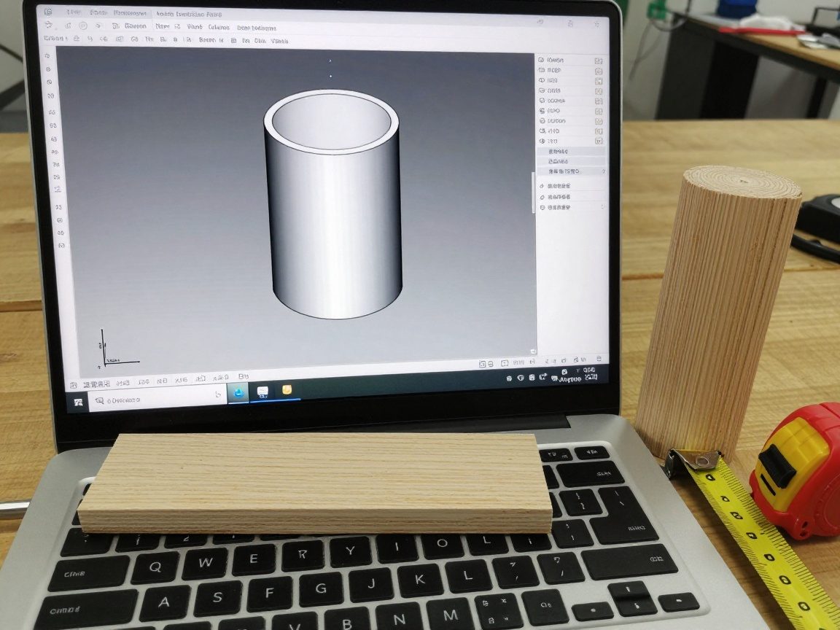Viewport: 840px width, 630px height.
Task: Click the first item icon in right panel
Action: [x=542, y=60]
